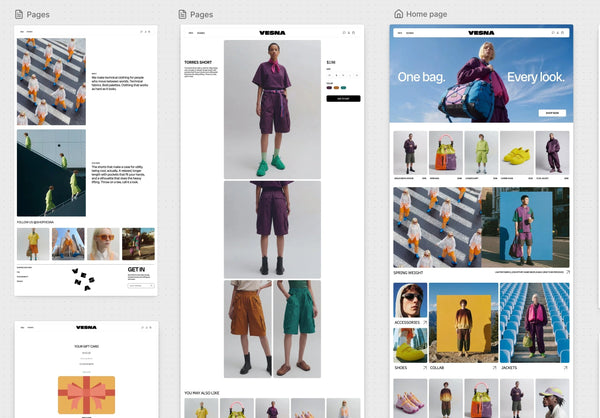Click the cart icon in the Home page navbar

[562, 33]
